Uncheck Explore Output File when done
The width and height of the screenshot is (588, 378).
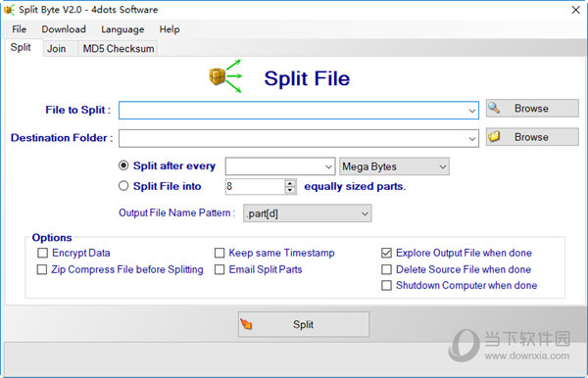pyautogui.click(x=386, y=253)
